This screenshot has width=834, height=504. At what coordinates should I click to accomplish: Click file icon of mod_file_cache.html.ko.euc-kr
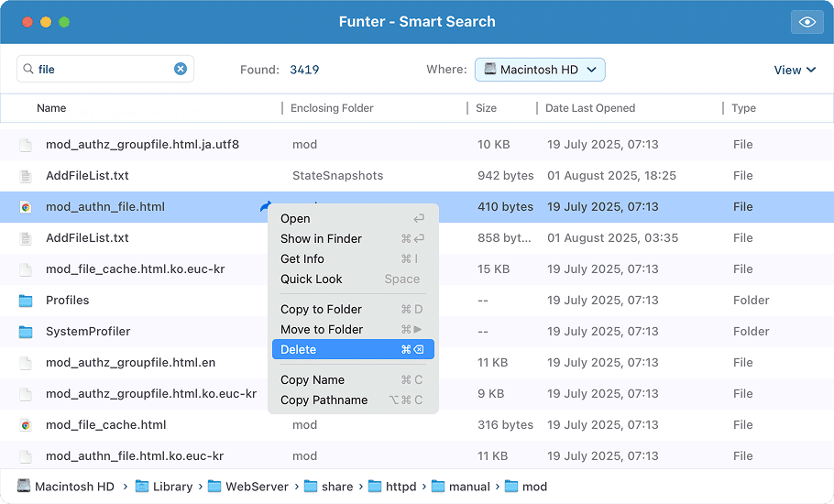pos(26,269)
